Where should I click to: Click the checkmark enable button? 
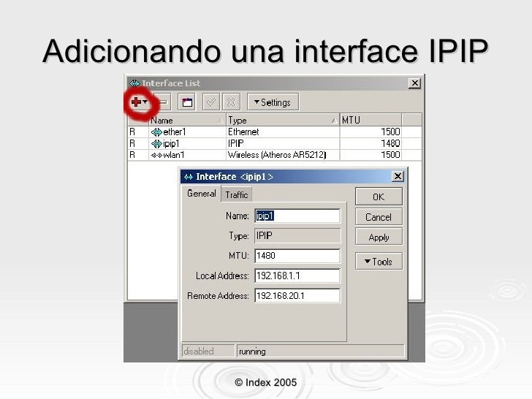click(211, 102)
